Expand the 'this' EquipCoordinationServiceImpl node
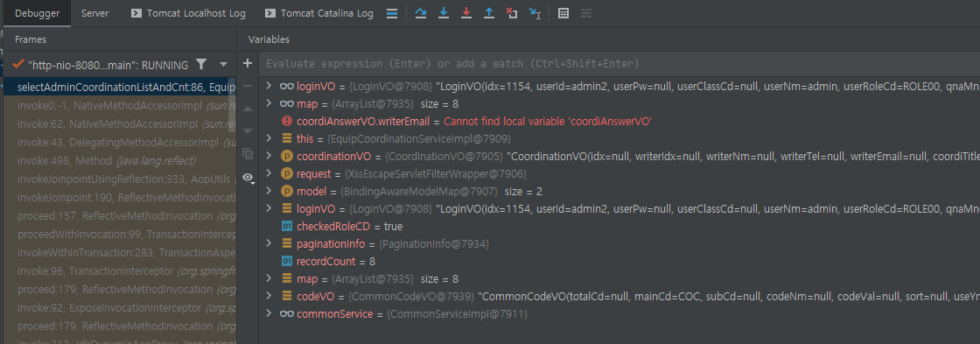Image resolution: width=980 pixels, height=344 pixels. (269, 138)
